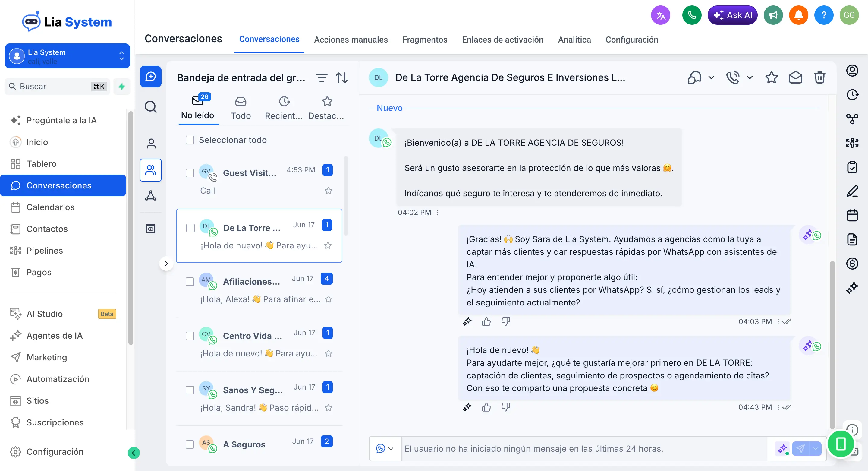Open the call options dropdown in chat header

tap(749, 77)
